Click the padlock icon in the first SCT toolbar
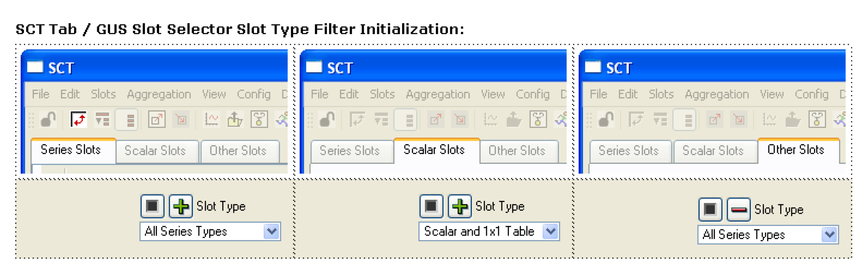The height and width of the screenshot is (277, 868). coord(48,119)
